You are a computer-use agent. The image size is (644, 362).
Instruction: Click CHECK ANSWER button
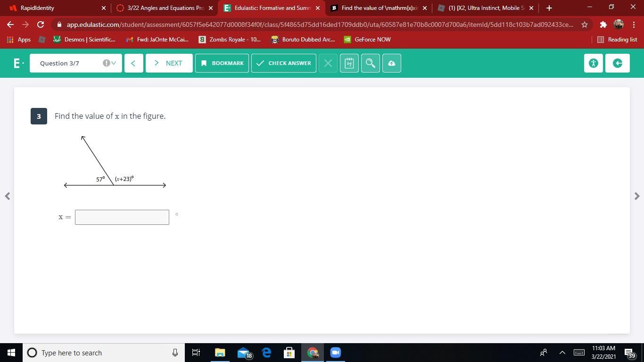point(284,63)
